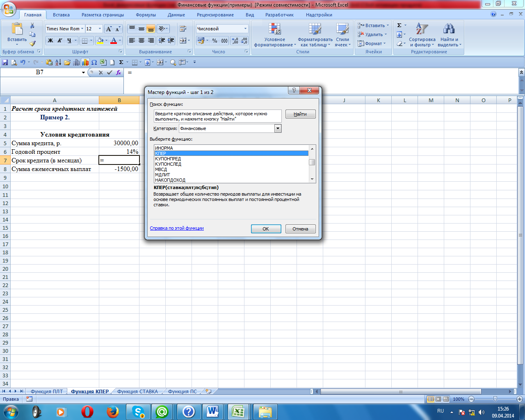525x420 pixels.
Task: Click the Отмена button in the dialog
Action: 300,229
